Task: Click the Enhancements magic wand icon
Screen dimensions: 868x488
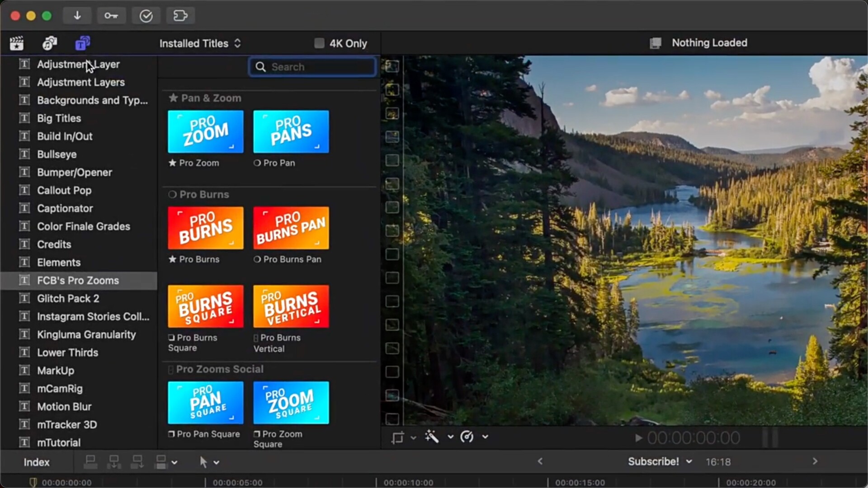Action: coord(432,436)
